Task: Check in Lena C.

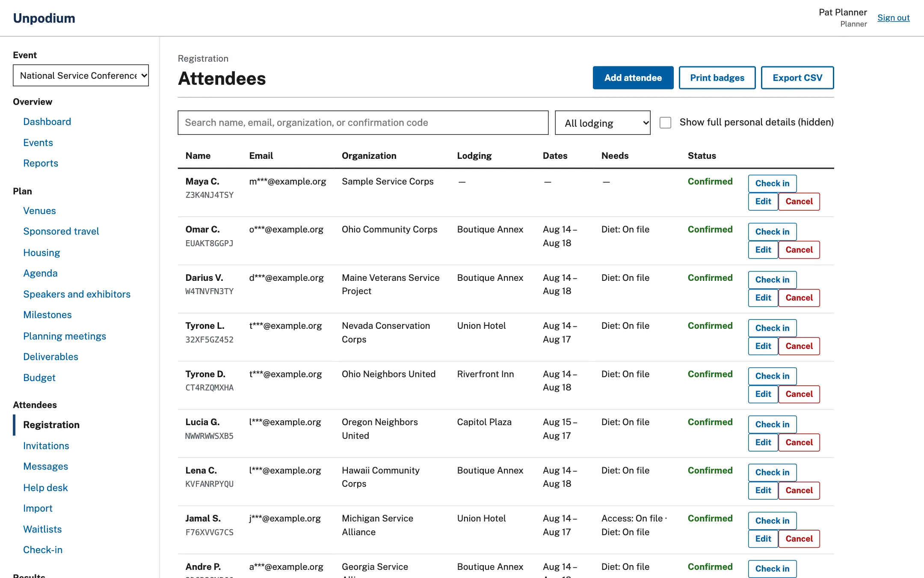Action: click(772, 472)
